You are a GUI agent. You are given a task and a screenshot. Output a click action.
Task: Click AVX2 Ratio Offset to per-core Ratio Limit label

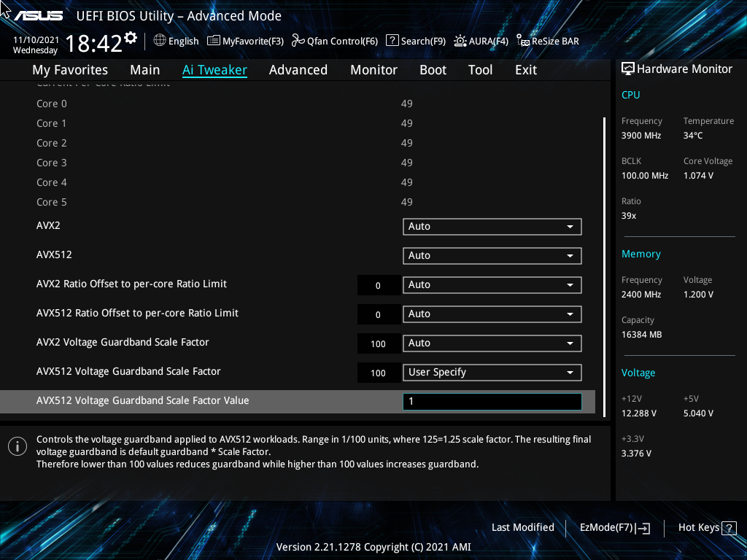[x=131, y=284]
